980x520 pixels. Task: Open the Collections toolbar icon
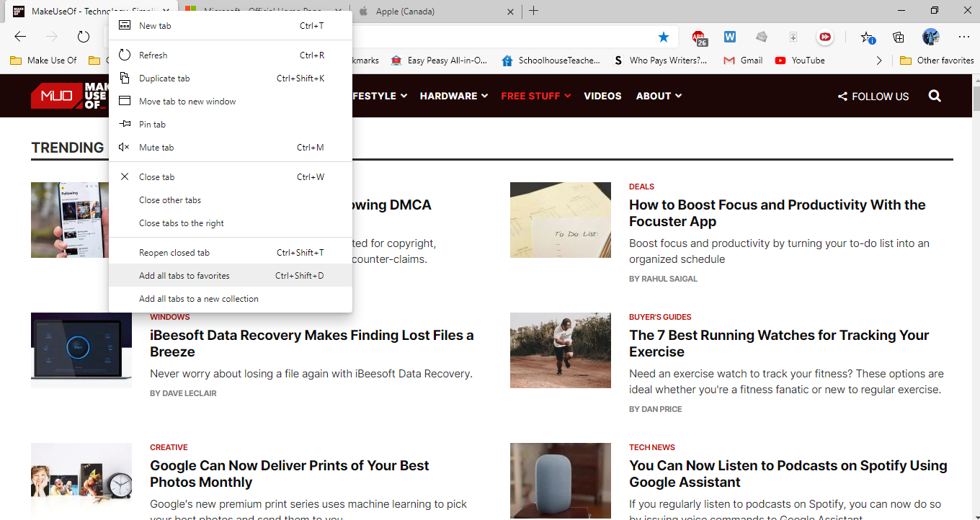(899, 37)
